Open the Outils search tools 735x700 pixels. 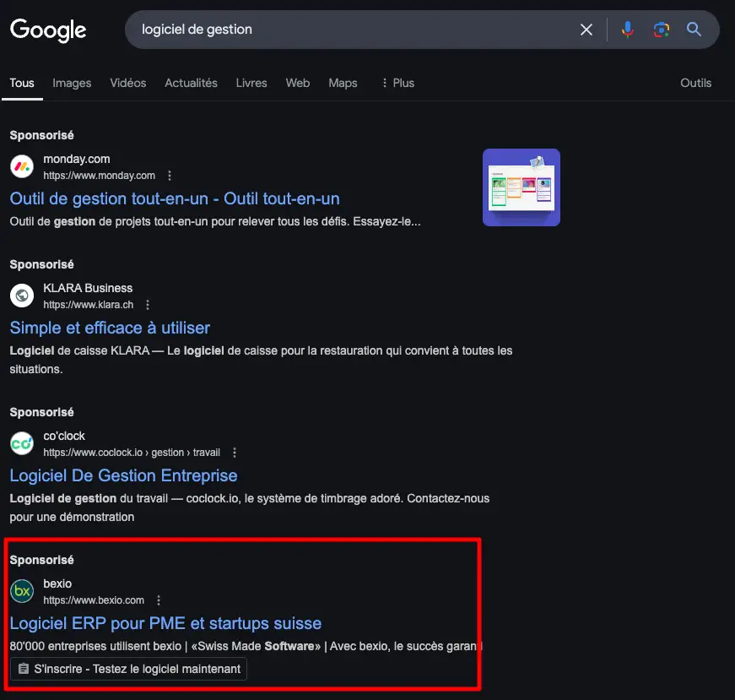click(695, 83)
